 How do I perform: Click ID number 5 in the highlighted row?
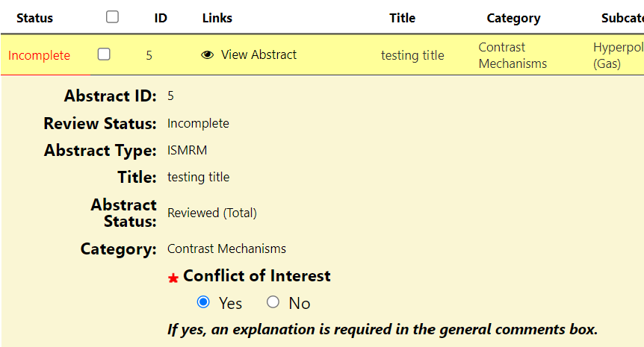pyautogui.click(x=149, y=55)
